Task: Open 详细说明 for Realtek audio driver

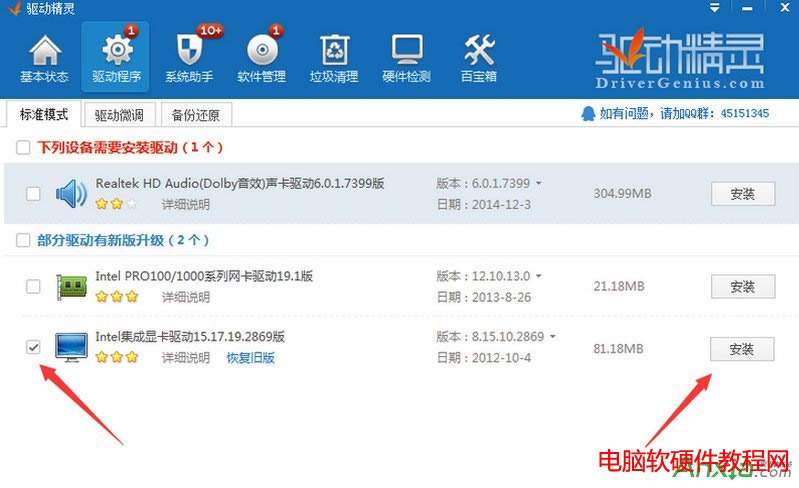Action: [x=186, y=205]
